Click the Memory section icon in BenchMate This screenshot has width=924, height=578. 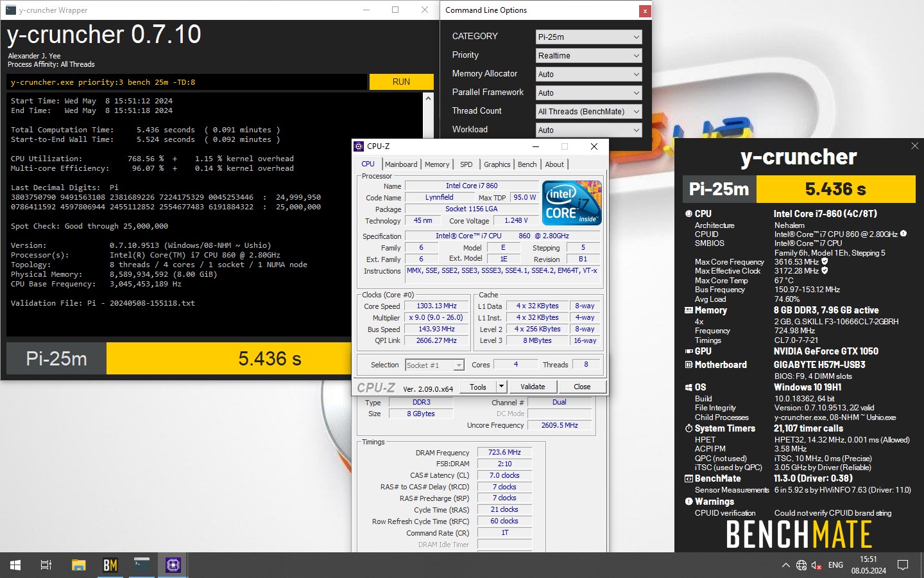689,310
